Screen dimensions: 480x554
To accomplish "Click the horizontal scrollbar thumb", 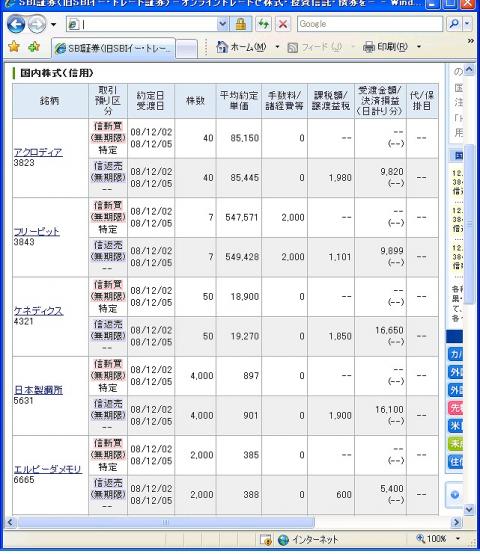I will (x=166, y=522).
